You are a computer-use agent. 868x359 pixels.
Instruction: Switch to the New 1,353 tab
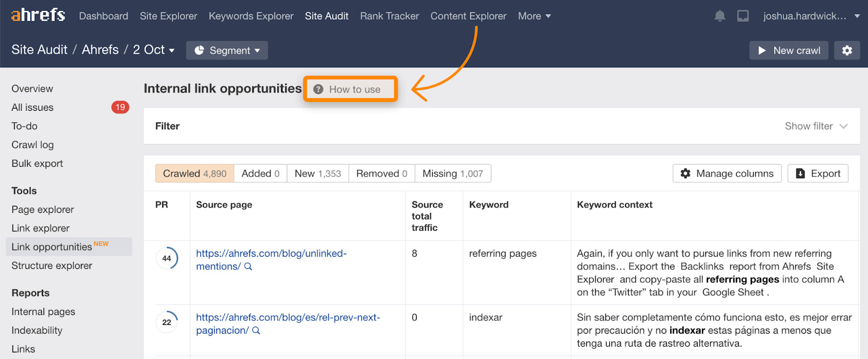pyautogui.click(x=317, y=174)
